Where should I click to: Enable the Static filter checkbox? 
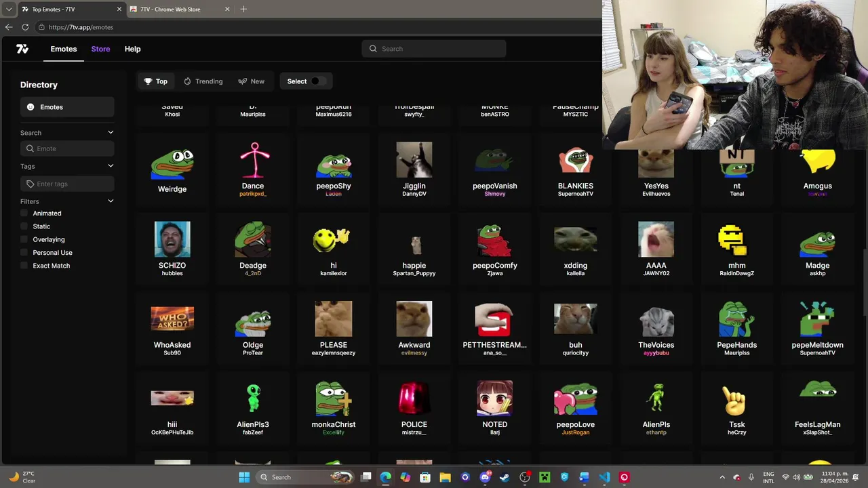(24, 226)
